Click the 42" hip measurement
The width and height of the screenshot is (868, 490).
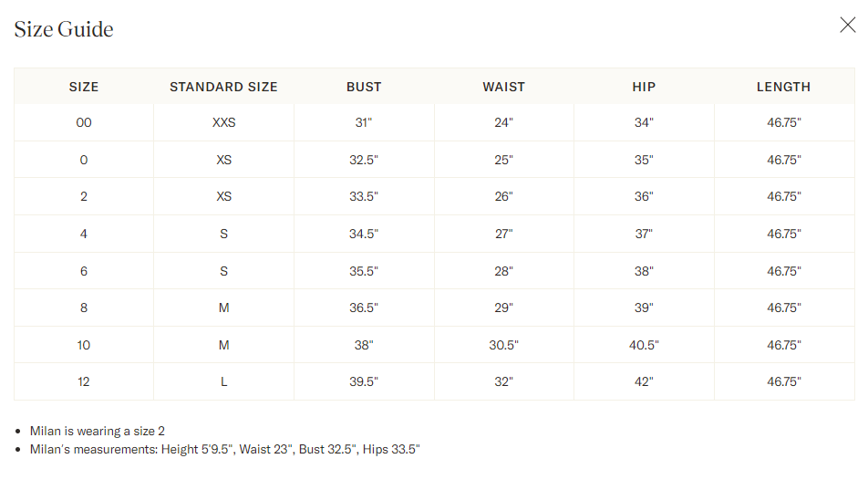pyautogui.click(x=644, y=381)
